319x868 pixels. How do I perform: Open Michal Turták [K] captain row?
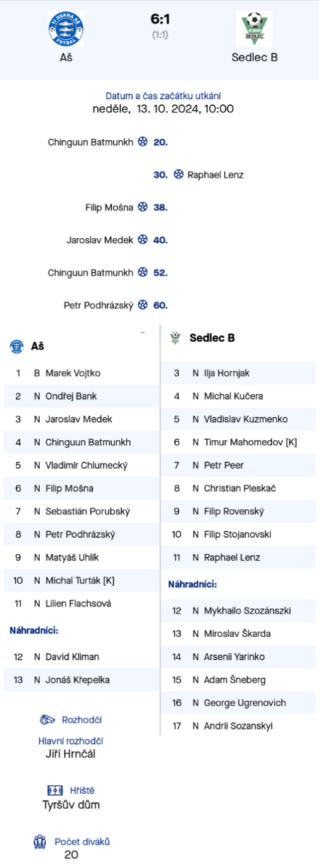tap(81, 581)
